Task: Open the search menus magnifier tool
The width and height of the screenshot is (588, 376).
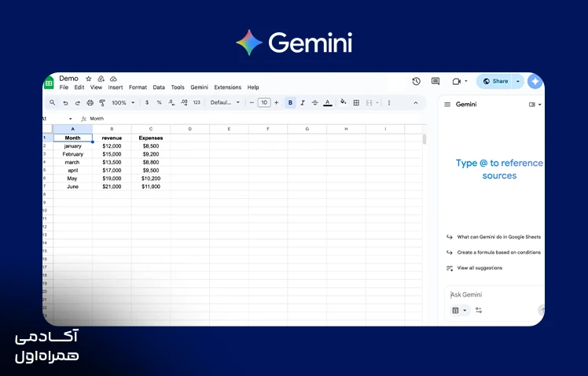Action: point(53,102)
